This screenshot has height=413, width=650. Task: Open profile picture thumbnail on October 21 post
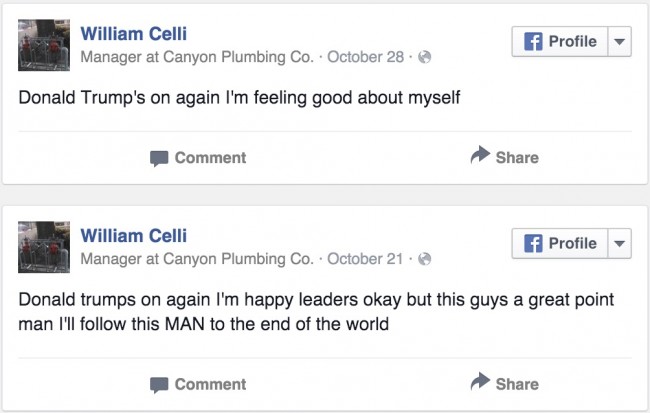[x=45, y=248]
